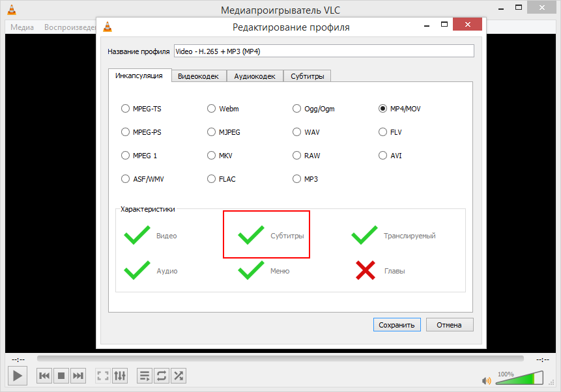The height and width of the screenshot is (392, 561).
Task: Click the Next track button
Action: [x=78, y=376]
